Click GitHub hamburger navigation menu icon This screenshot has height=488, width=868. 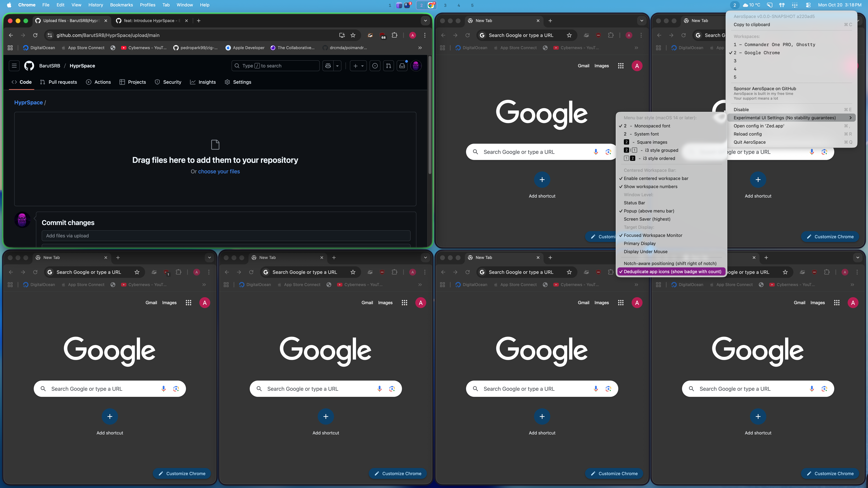(14, 66)
